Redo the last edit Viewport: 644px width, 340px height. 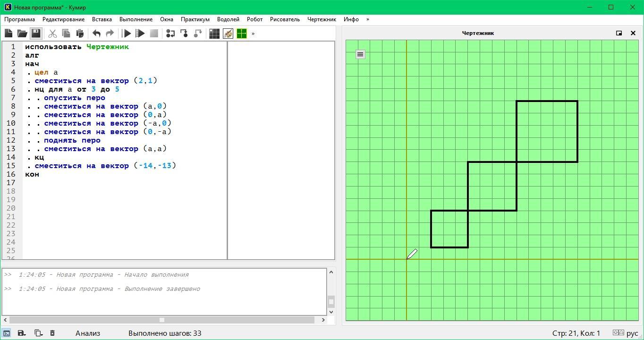[x=110, y=34]
